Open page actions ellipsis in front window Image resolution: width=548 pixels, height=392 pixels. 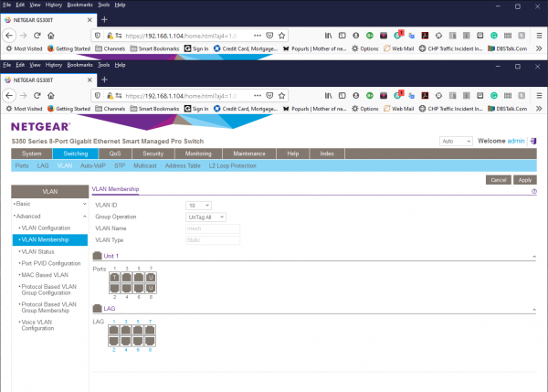(x=258, y=95)
